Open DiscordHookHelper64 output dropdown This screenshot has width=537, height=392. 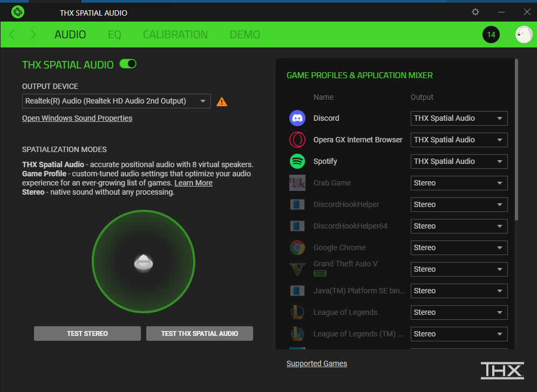click(x=459, y=226)
